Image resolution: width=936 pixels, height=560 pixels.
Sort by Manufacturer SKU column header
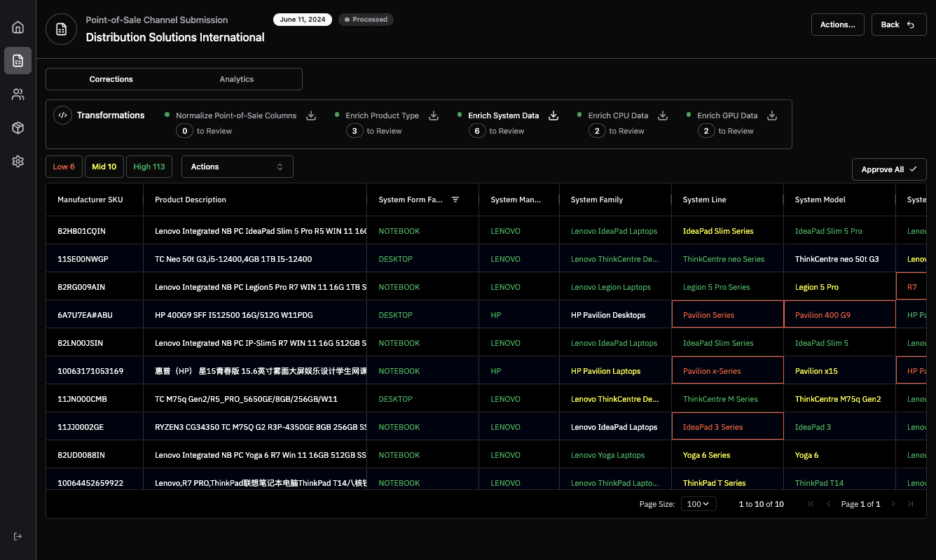pyautogui.click(x=90, y=199)
